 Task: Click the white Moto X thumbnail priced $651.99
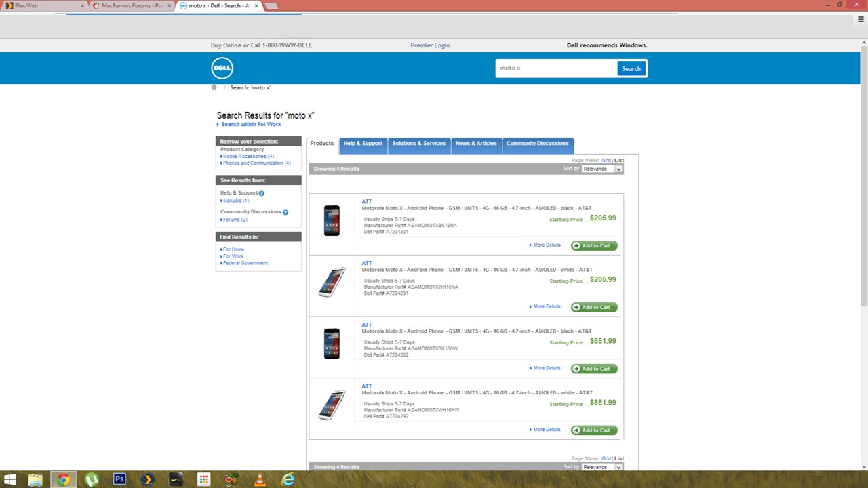332,405
